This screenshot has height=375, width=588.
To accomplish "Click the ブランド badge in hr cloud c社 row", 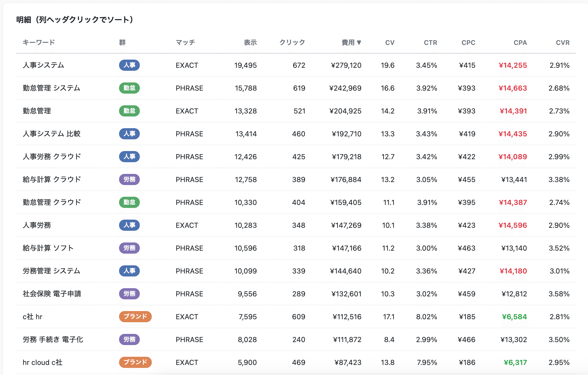I will click(x=135, y=362).
